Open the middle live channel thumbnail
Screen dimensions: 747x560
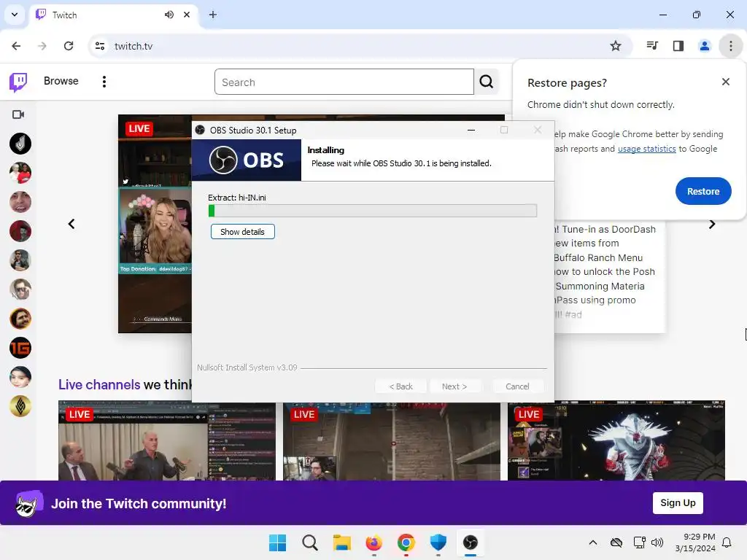click(392, 440)
